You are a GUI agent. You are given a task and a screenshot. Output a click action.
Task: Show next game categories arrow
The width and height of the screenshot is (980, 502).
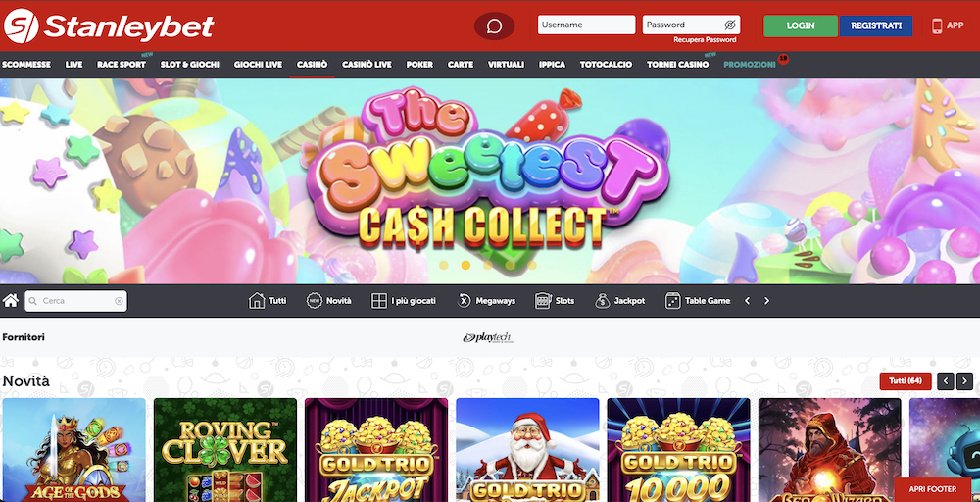[x=766, y=301]
